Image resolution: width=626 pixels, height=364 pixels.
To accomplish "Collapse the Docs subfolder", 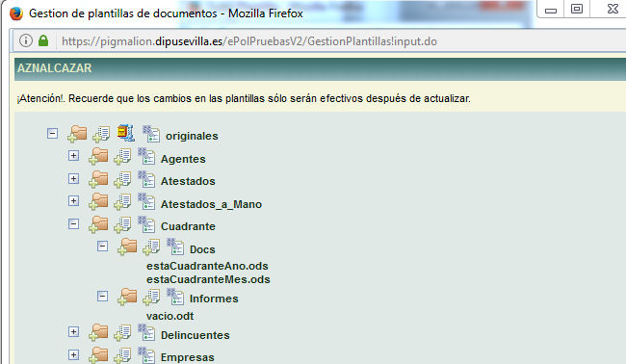I will coord(103,247).
